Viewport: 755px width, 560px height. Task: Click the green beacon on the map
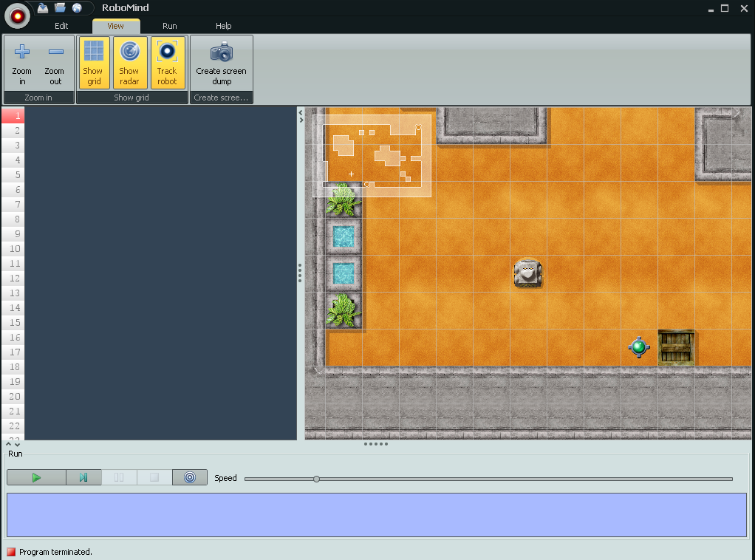coord(639,346)
